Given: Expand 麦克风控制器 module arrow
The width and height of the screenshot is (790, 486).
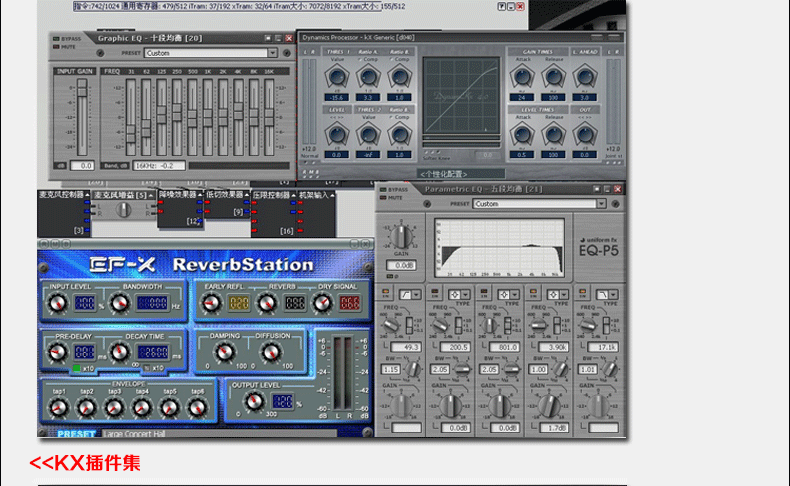Looking at the screenshot, I should pos(87,195).
